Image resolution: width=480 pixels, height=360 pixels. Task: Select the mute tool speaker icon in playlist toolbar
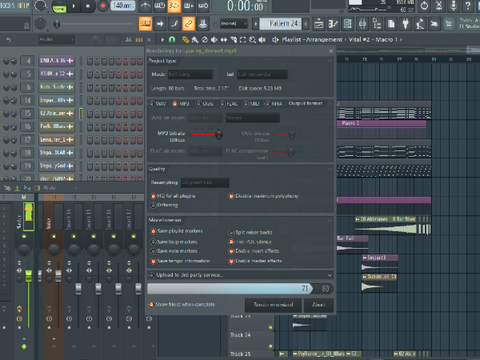coord(214,40)
